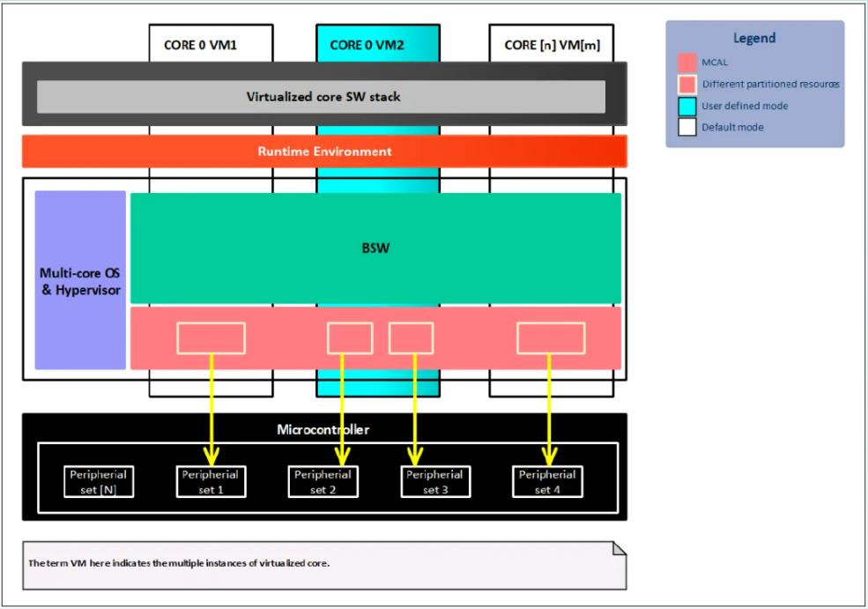This screenshot has width=868, height=609.
Task: Click the Microcontroller label
Action: tap(323, 429)
